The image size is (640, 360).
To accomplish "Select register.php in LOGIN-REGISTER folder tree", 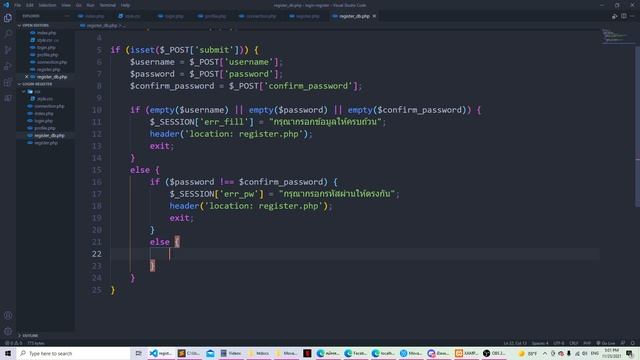I will 45,143.
